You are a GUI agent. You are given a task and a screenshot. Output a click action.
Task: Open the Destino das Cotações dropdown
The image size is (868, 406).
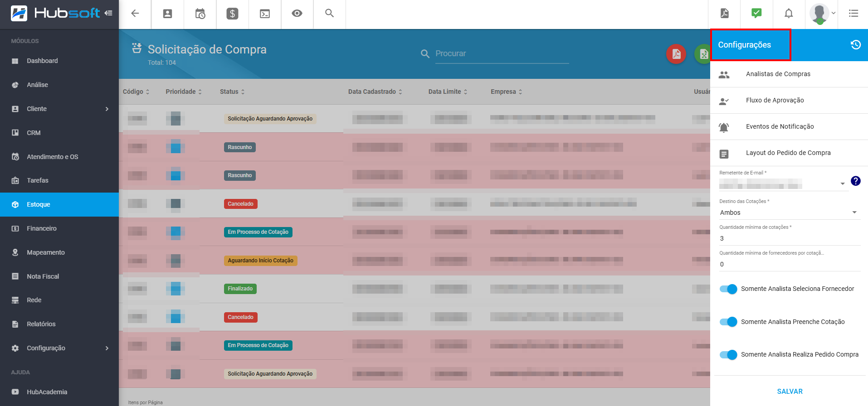pos(790,213)
